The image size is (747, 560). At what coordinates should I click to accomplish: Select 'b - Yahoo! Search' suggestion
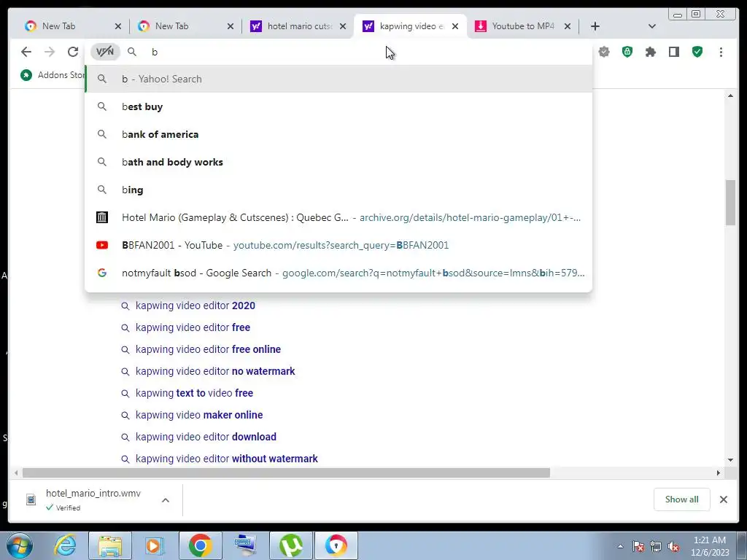338,79
